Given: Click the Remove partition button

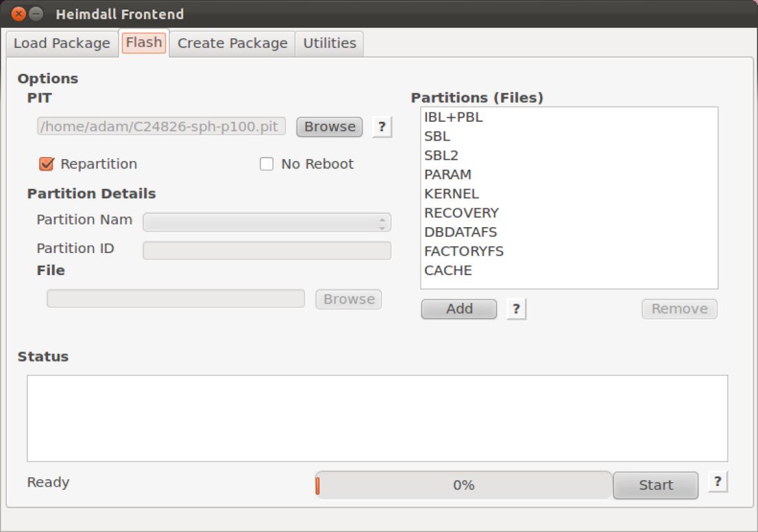Looking at the screenshot, I should (x=679, y=309).
